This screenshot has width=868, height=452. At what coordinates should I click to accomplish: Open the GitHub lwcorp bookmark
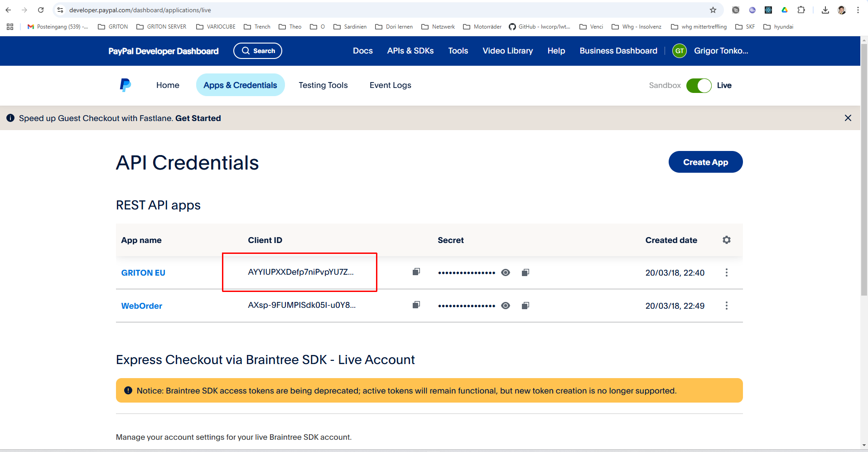[x=540, y=27]
